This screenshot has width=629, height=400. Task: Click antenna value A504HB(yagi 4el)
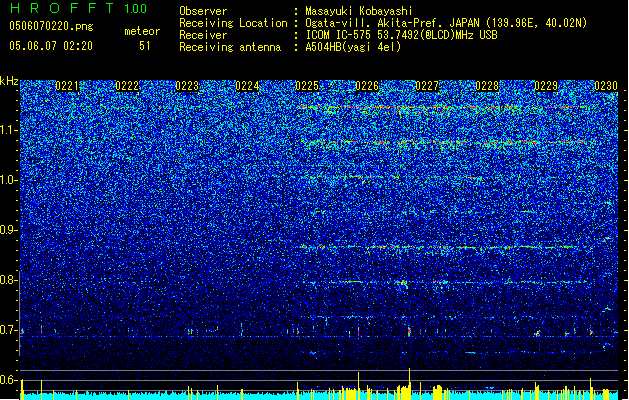click(353, 47)
